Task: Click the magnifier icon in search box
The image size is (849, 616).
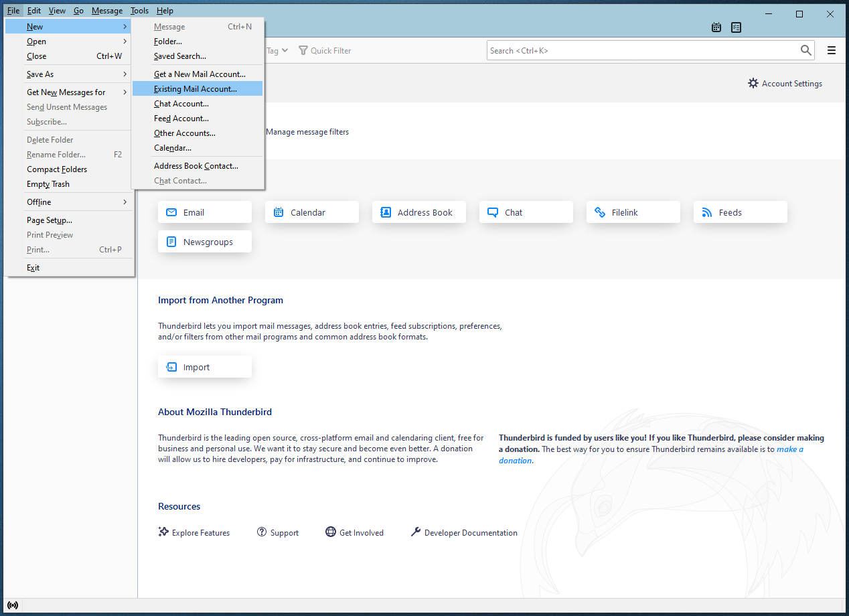Action: (806, 50)
